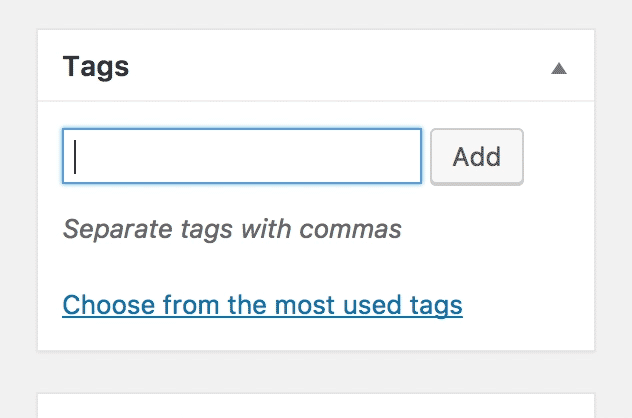Click the word commas in helper text
This screenshot has width=632, height=418.
click(x=350, y=229)
